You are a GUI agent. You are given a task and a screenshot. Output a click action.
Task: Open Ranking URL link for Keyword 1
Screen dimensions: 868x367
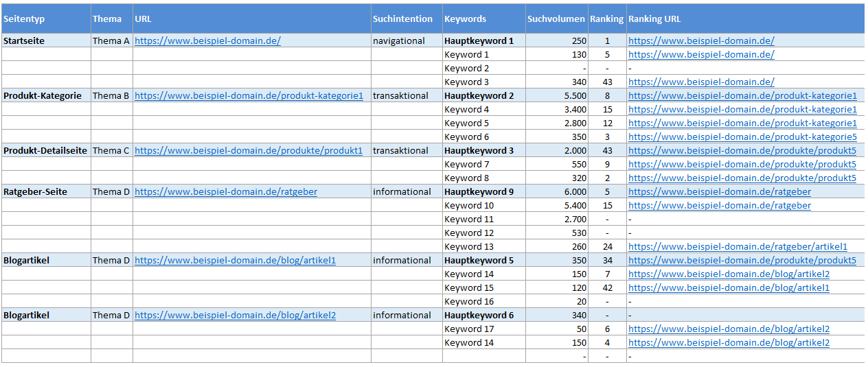(x=701, y=54)
